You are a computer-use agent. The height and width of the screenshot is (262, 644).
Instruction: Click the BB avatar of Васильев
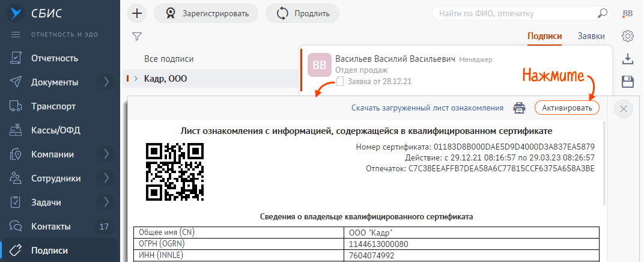[319, 65]
